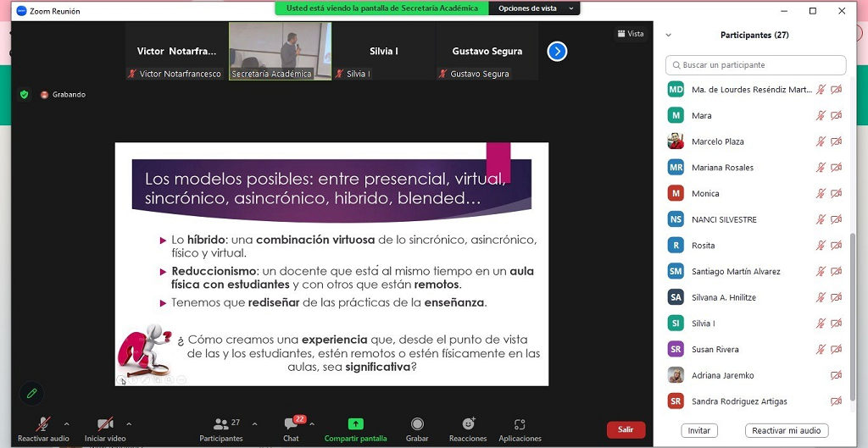Select participant name Marcelo Plaza

pyautogui.click(x=717, y=141)
